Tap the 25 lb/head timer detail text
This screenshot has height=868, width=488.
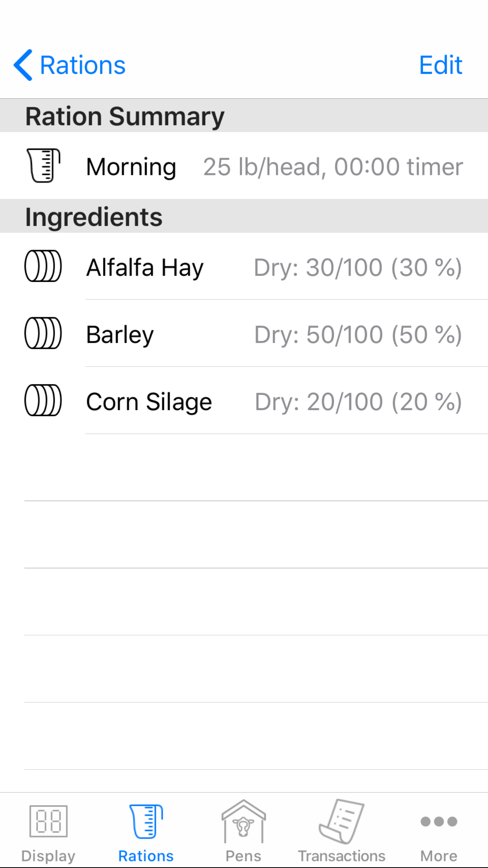pos(333,167)
